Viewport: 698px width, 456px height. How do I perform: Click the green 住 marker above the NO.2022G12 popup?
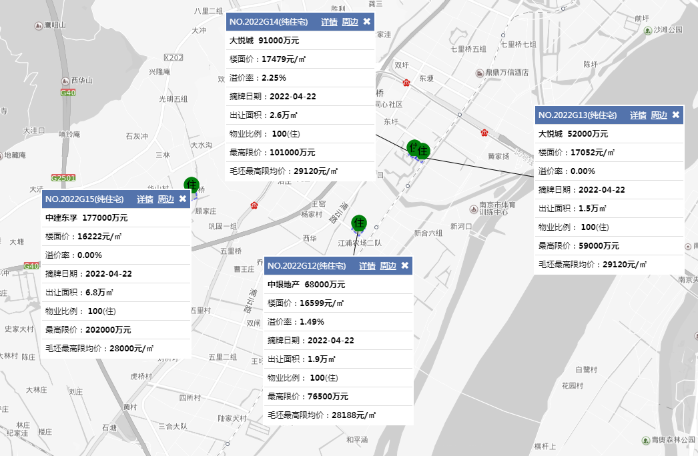(360, 222)
